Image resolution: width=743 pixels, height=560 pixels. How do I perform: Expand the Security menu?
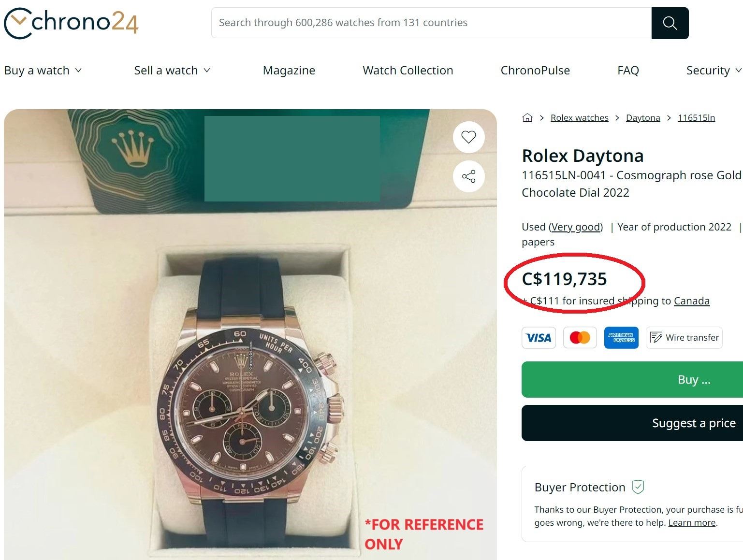[x=713, y=71]
